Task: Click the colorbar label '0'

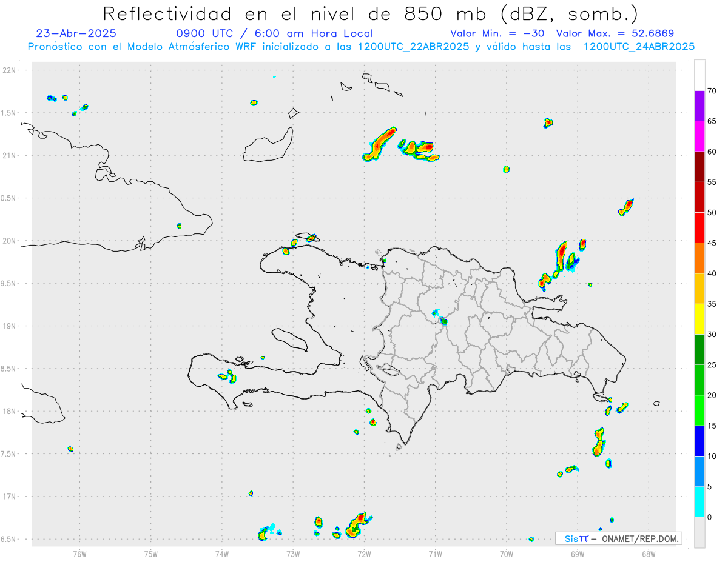Action: (710, 517)
